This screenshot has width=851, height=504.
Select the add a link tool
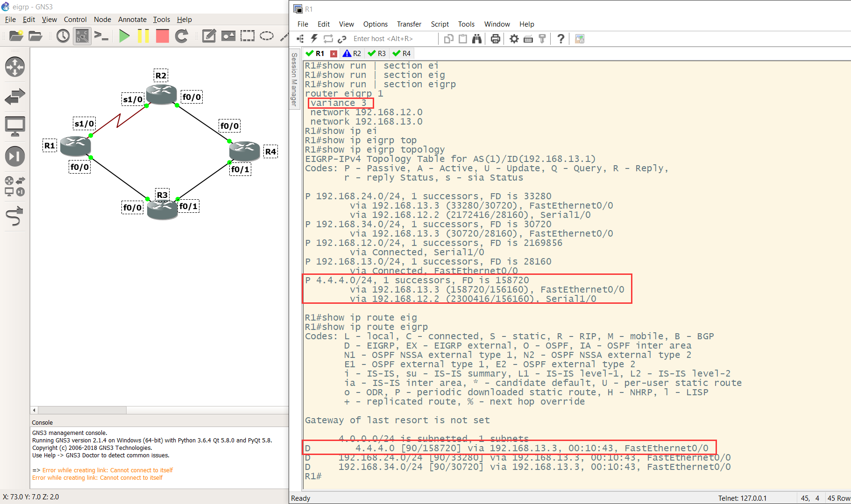click(x=15, y=217)
